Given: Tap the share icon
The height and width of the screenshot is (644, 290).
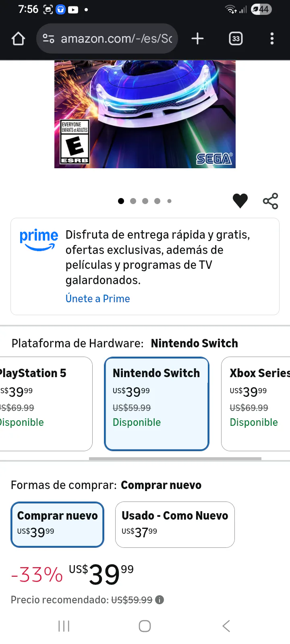Looking at the screenshot, I should [270, 201].
